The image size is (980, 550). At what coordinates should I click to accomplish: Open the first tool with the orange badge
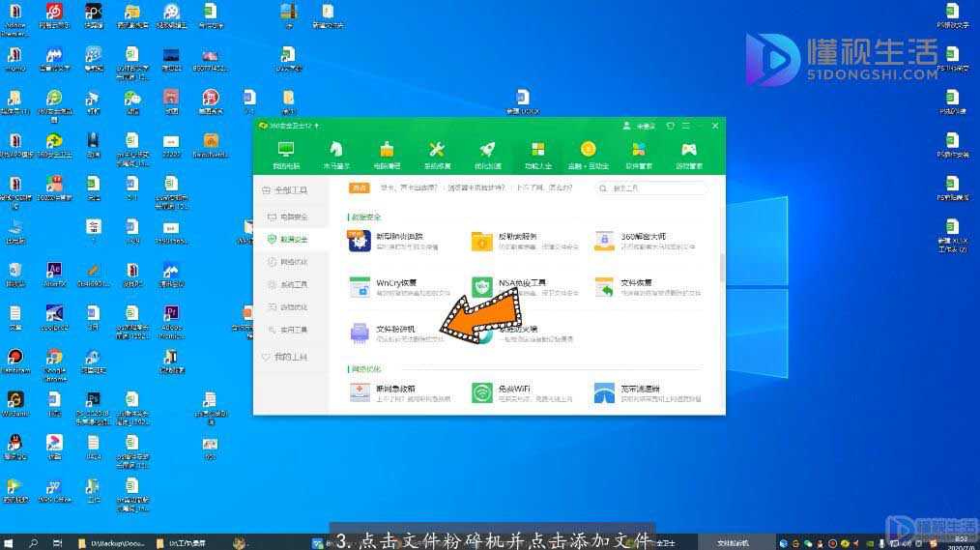[x=393, y=242]
